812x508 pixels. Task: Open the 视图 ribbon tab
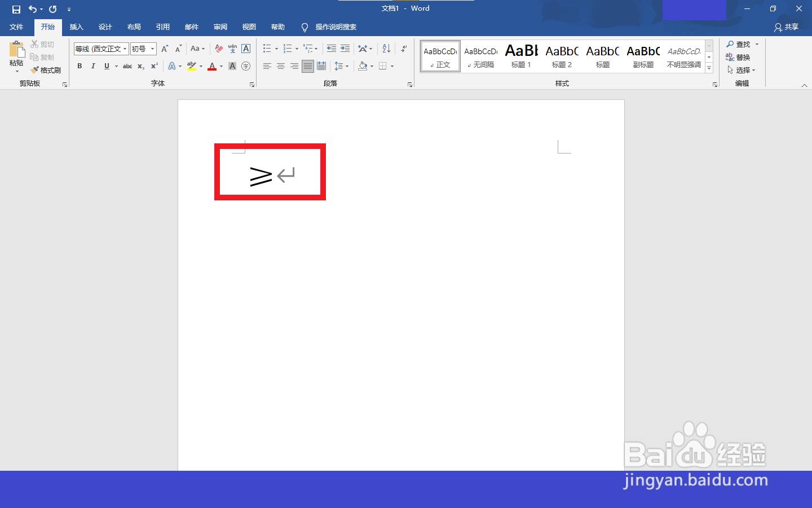[x=249, y=27]
